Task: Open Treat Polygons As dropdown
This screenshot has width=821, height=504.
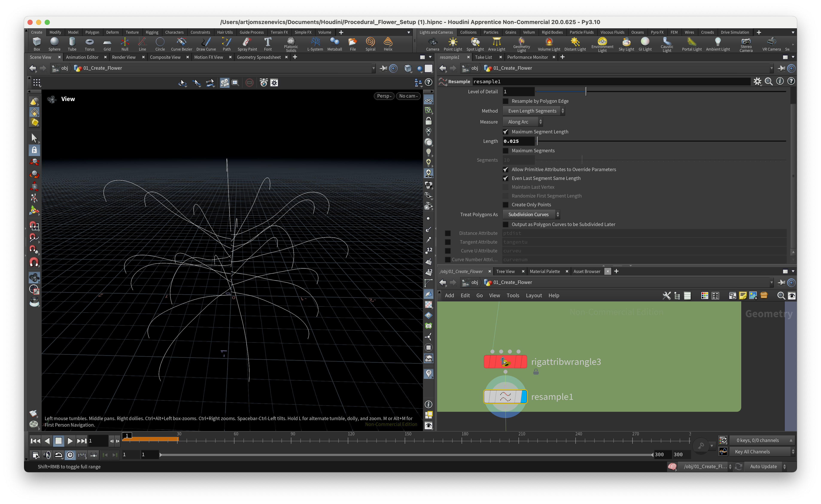Action: [531, 214]
